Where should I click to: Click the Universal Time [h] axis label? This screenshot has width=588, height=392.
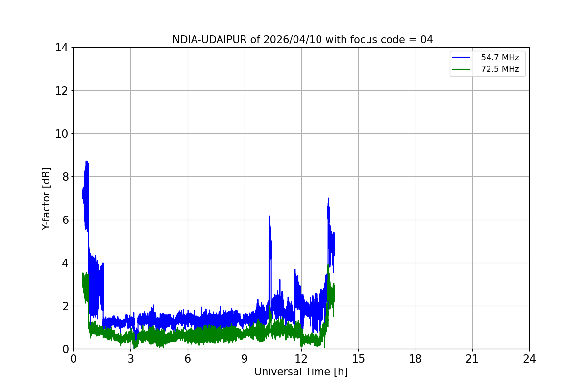[301, 372]
